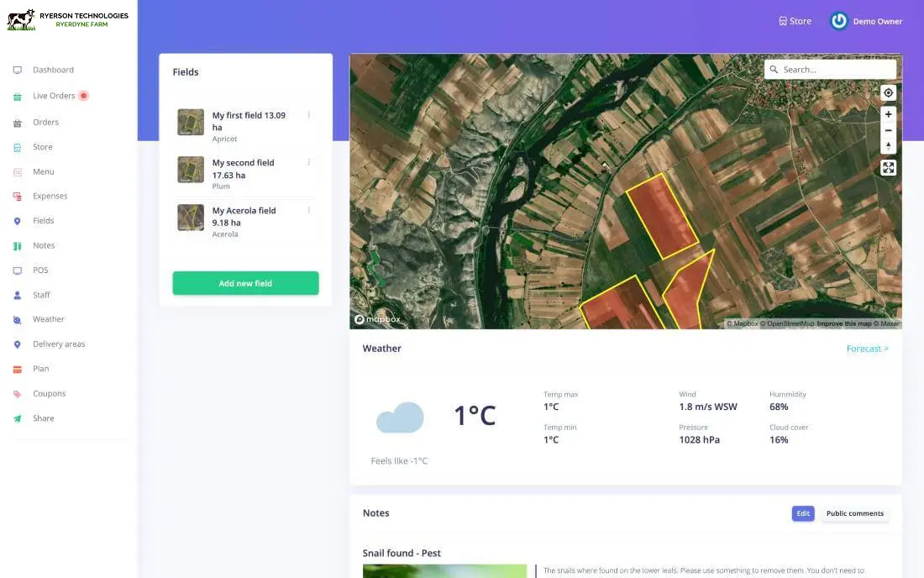The height and width of the screenshot is (578, 924).
Task: Open options menu for My second field
Action: (x=309, y=162)
